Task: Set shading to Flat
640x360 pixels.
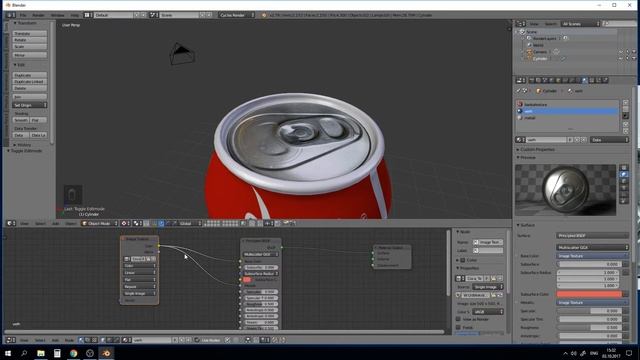Action: (x=38, y=120)
